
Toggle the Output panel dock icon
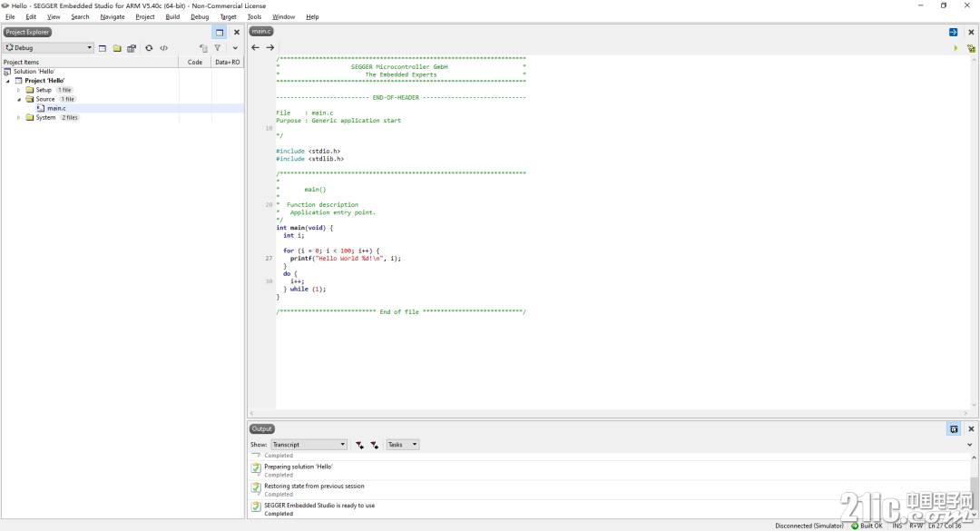954,429
